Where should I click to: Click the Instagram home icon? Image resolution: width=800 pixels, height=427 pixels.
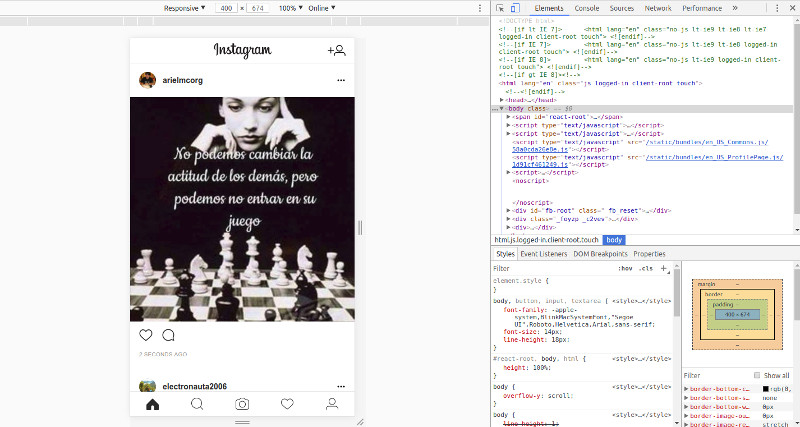153,404
